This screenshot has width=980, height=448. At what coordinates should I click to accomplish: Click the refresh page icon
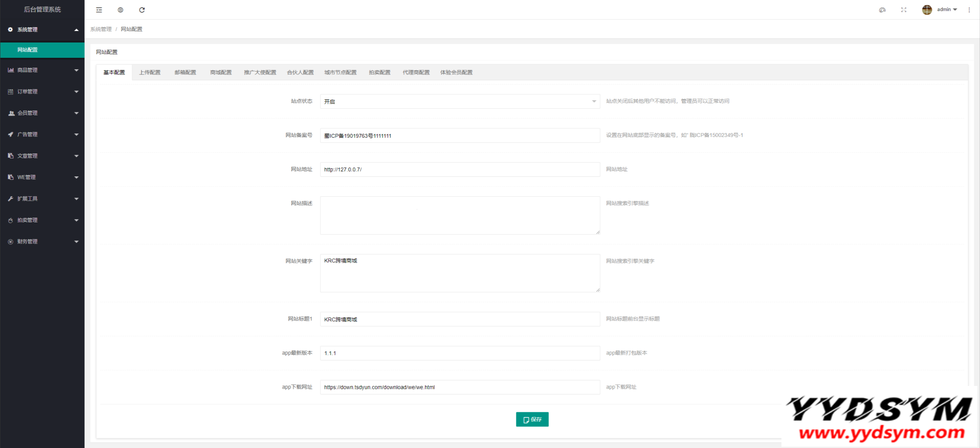click(142, 10)
